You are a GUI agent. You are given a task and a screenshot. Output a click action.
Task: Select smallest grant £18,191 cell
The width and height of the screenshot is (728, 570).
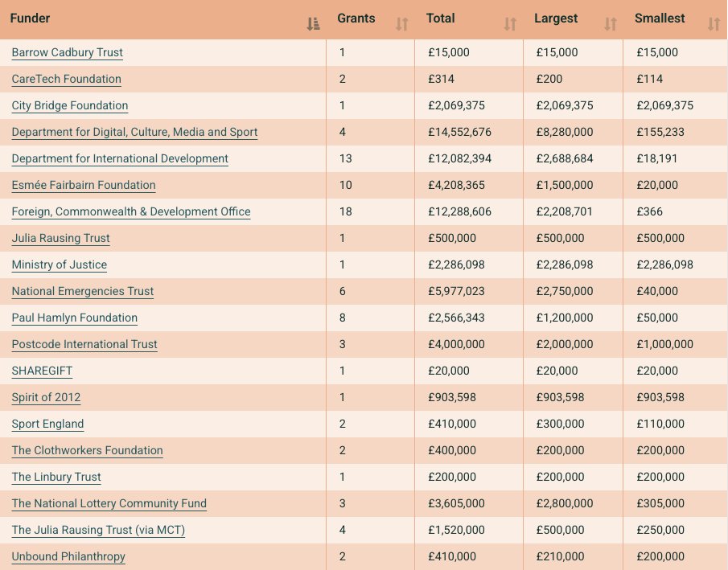pos(676,158)
